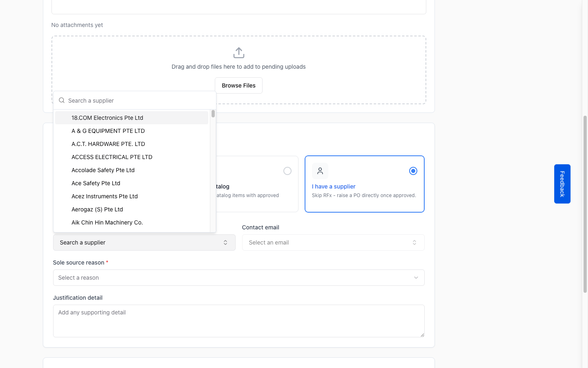Click the Justification detail text area
588x368 pixels.
click(239, 321)
